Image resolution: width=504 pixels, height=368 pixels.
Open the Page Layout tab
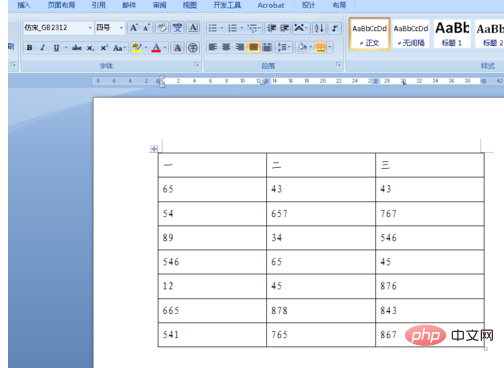[x=61, y=5]
